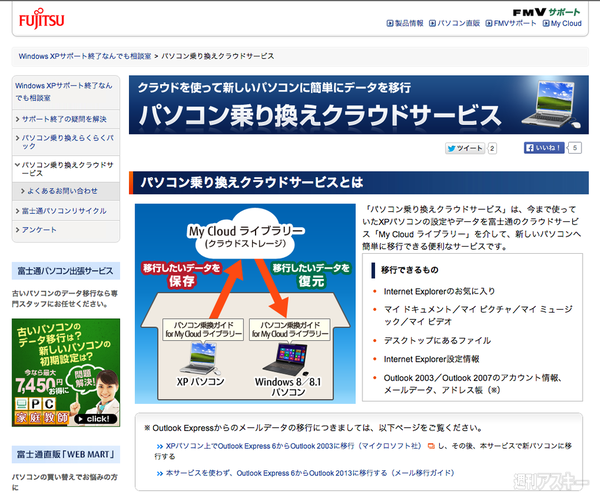Click chevron next to アンケート
Image resolution: width=600 pixels, height=501 pixels.
pos(17,230)
